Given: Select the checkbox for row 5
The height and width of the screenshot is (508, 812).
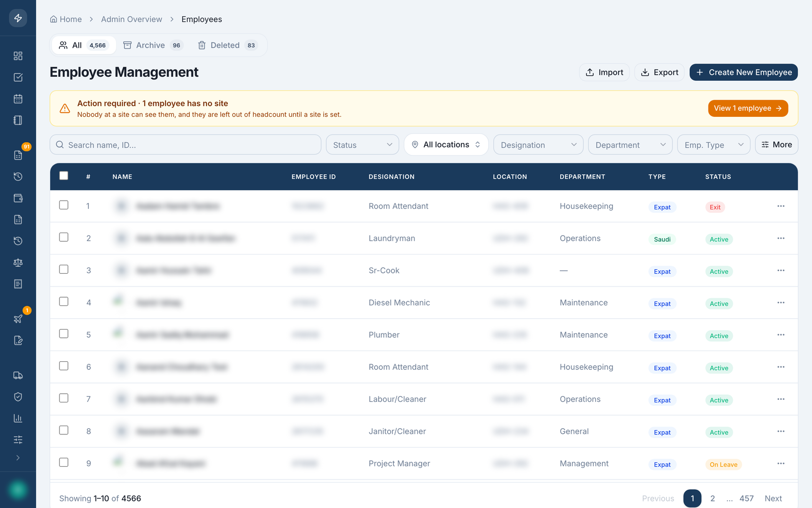Looking at the screenshot, I should pos(63,334).
